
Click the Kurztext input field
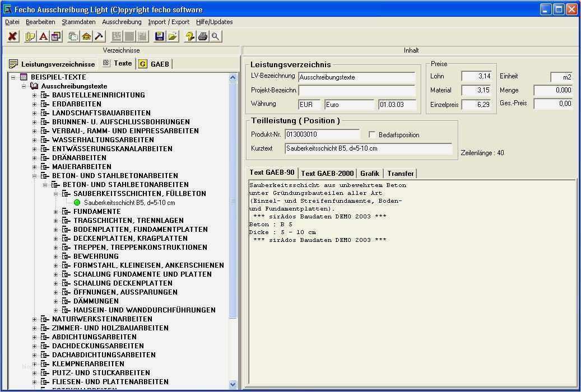click(x=368, y=149)
